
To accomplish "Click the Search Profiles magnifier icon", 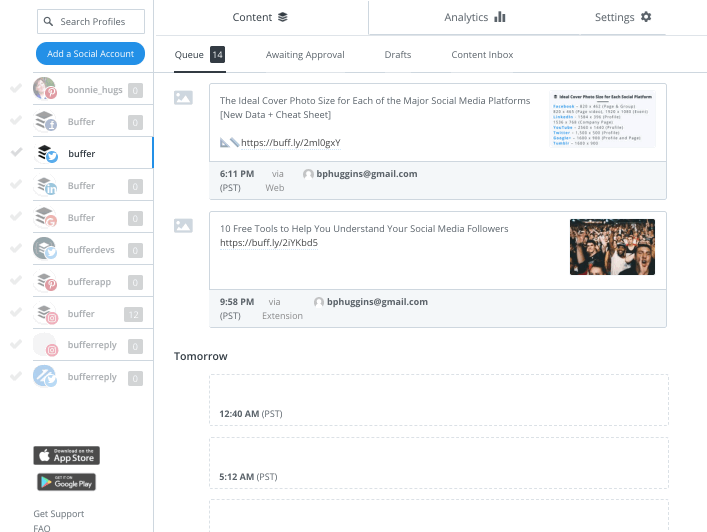I will tap(48, 21).
